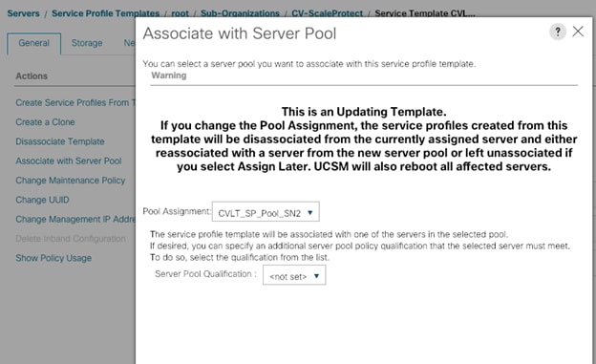
Task: Open the Pool Assignment dropdown
Action: 266,212
